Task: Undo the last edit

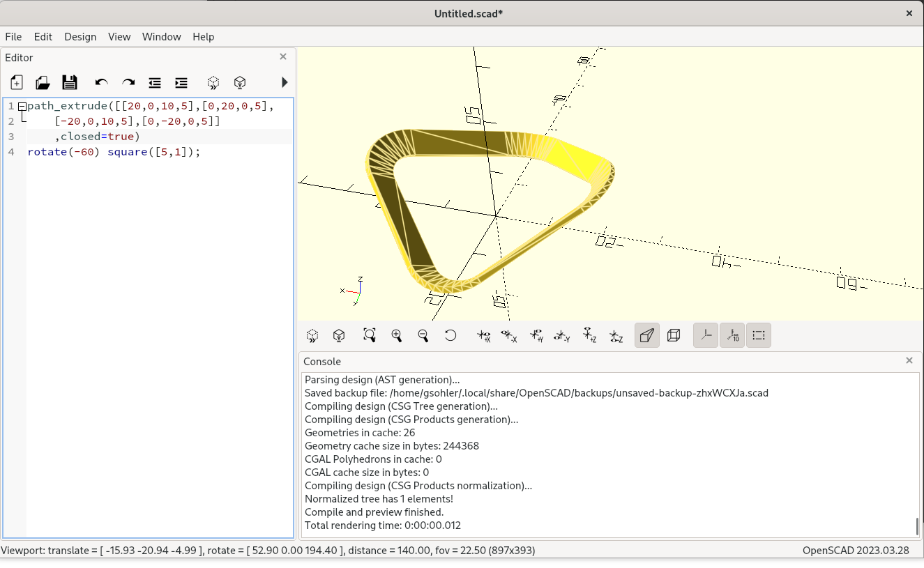Action: pos(102,83)
